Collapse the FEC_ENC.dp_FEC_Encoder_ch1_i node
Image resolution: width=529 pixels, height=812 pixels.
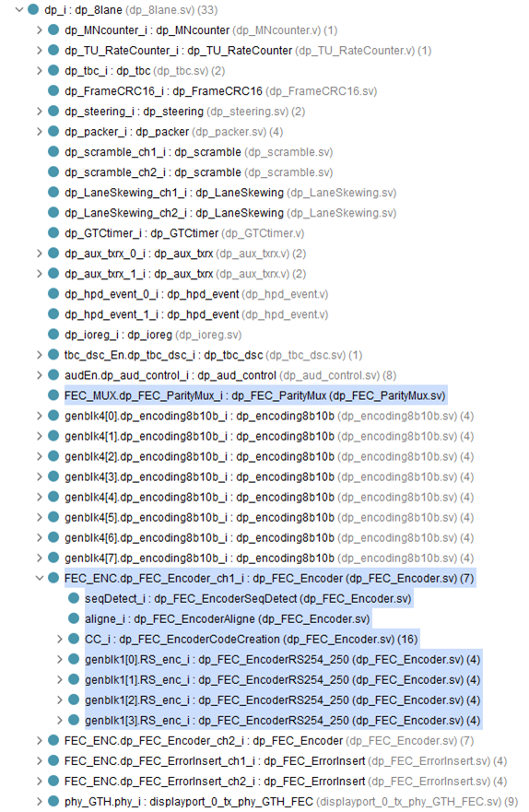(x=40, y=578)
